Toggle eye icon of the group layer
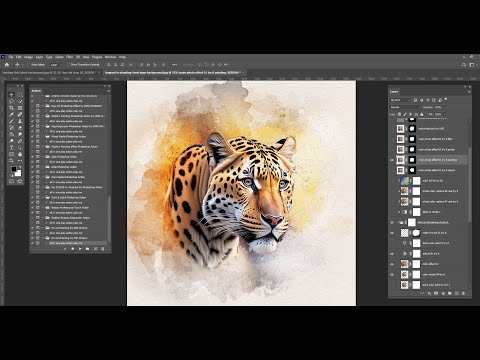The width and height of the screenshot is (480, 360). point(392,223)
